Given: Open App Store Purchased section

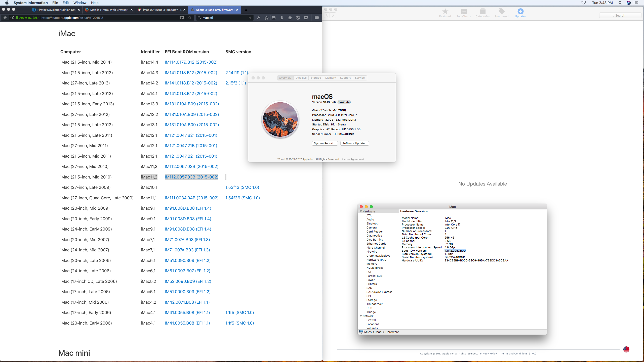Looking at the screenshot, I should (501, 13).
